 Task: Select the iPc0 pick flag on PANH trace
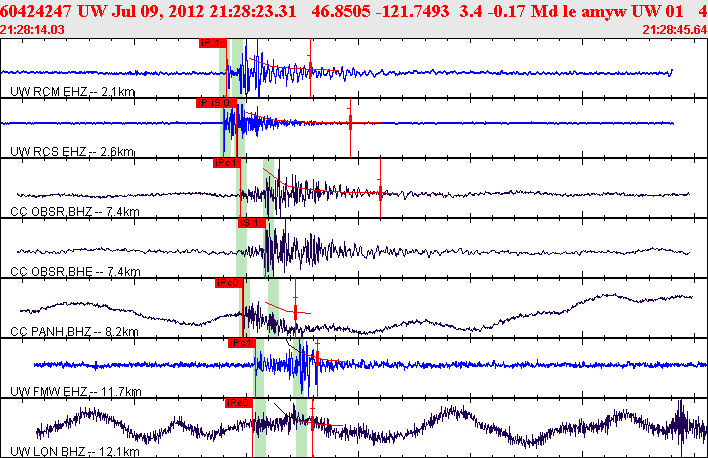click(x=229, y=283)
